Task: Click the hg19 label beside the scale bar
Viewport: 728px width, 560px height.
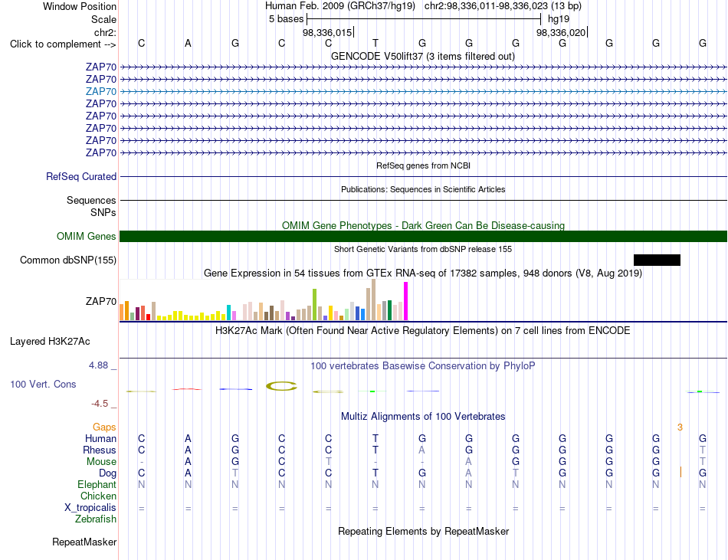Action: click(559, 19)
